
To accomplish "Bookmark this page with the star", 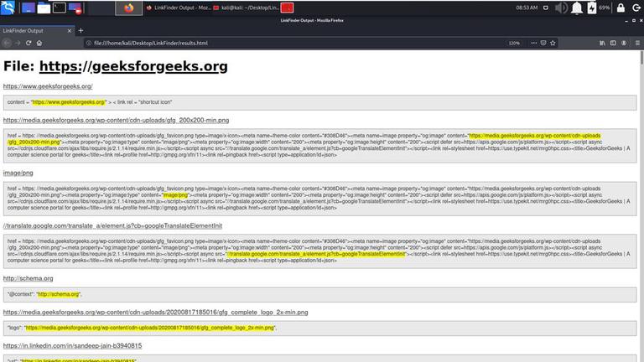I will [553, 43].
